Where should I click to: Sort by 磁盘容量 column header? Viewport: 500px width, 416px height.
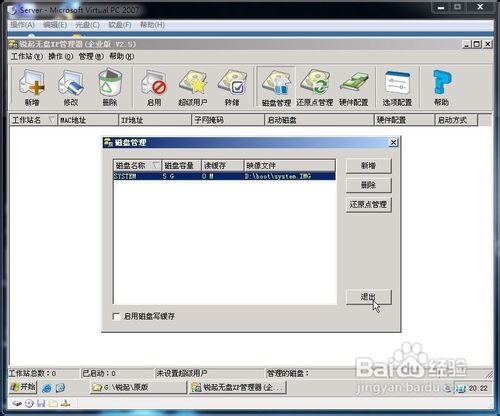pos(182,165)
